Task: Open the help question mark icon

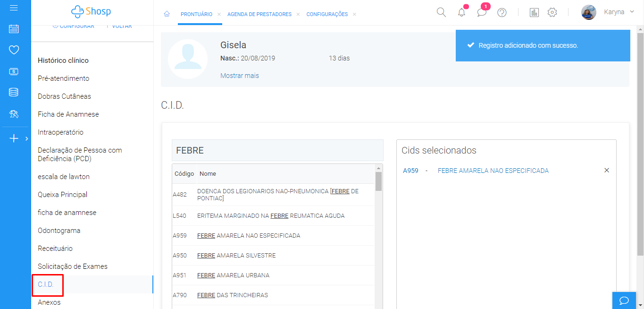Action: [502, 13]
